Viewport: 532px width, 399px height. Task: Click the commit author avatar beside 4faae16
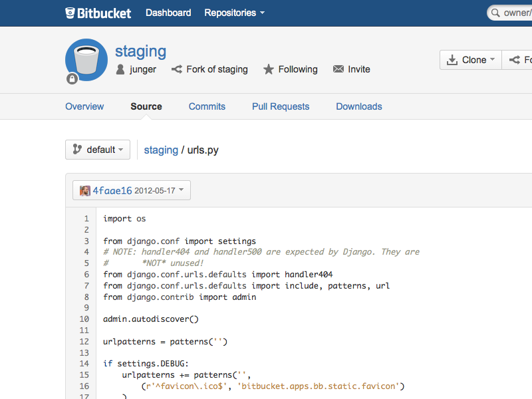(84, 190)
